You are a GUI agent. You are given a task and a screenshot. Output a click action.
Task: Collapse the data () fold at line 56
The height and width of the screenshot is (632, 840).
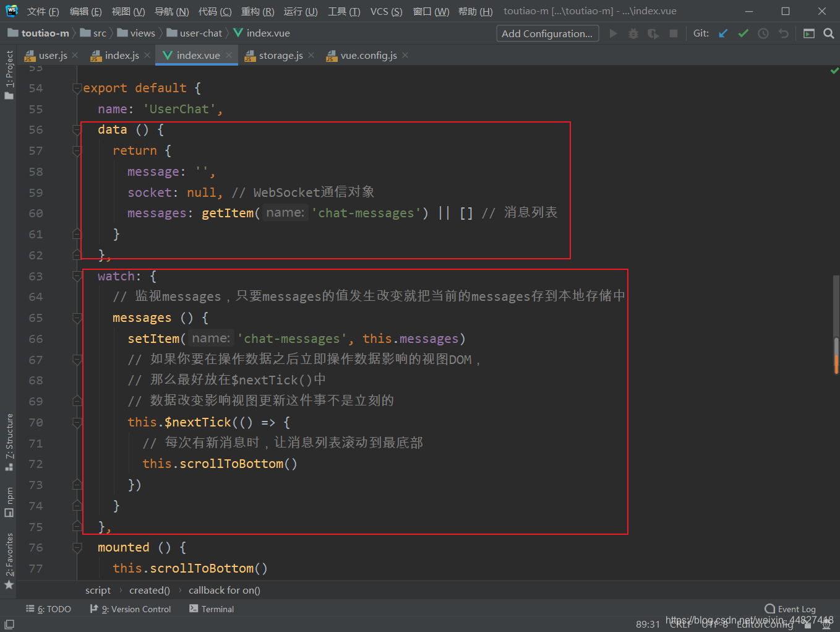click(x=77, y=130)
